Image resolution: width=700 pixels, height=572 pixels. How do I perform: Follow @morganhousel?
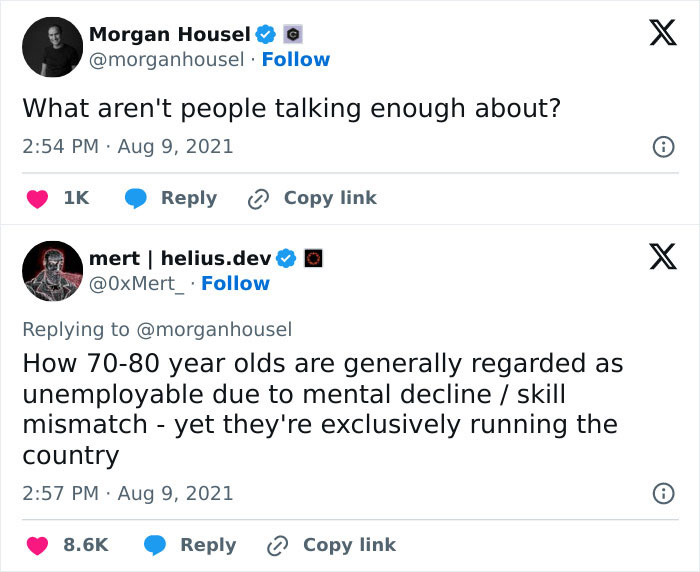tap(295, 60)
